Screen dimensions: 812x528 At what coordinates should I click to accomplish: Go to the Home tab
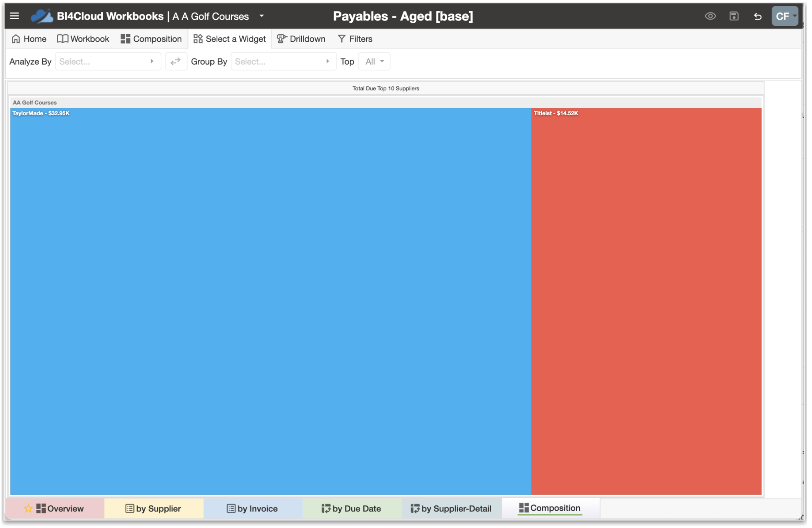click(x=29, y=39)
